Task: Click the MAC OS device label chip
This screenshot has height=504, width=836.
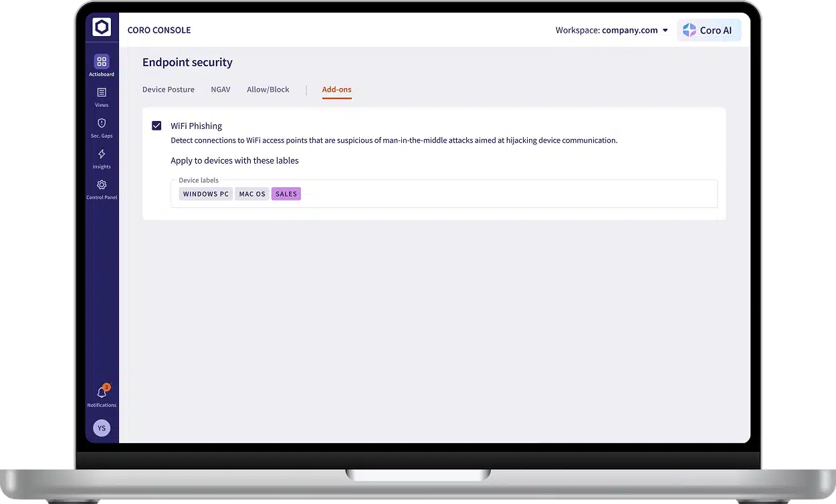Action: (x=252, y=194)
